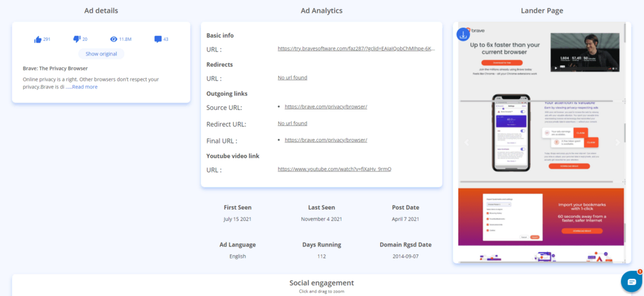This screenshot has height=296, width=644.
Task: Click the thumbs-down dislikes icon
Action: coord(77,39)
